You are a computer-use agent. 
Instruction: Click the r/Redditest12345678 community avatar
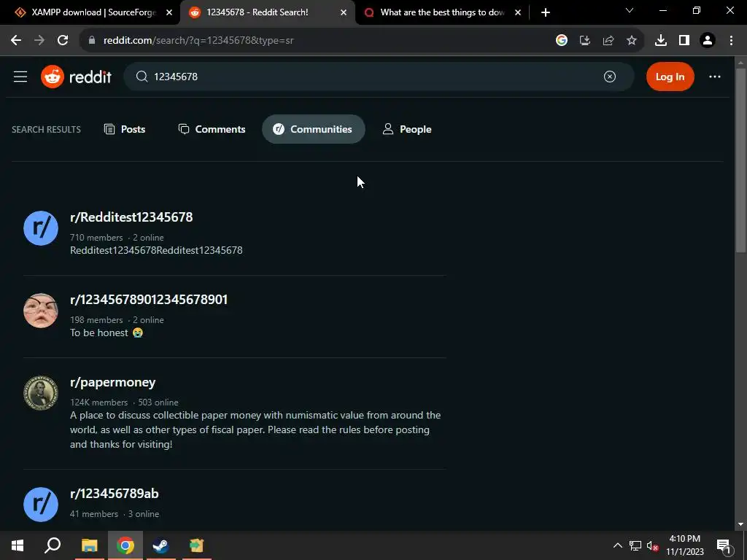(x=41, y=228)
